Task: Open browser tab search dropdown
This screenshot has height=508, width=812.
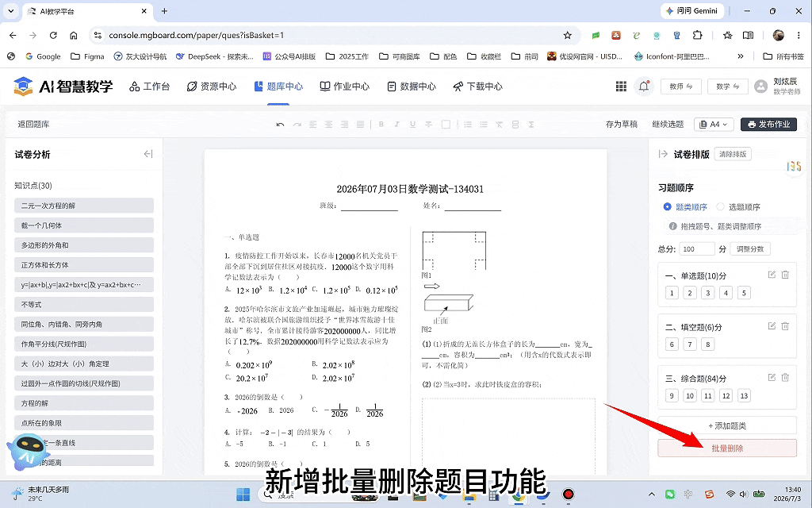Action: [11, 11]
